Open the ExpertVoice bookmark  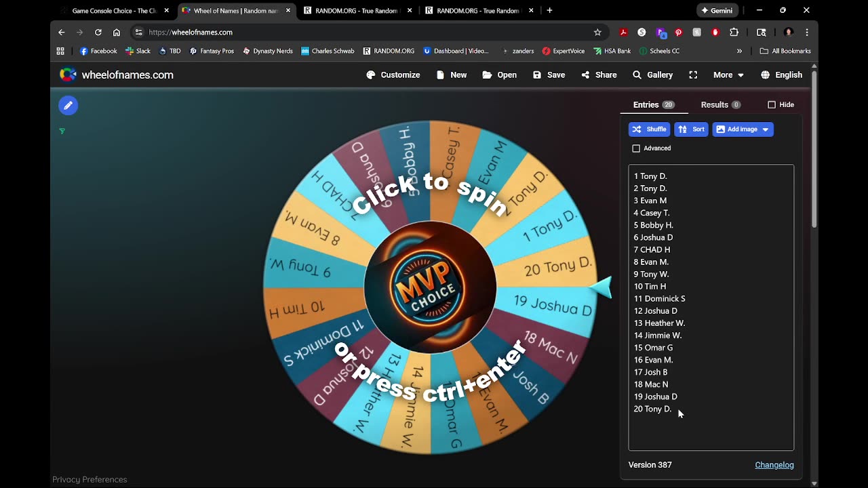pos(564,51)
